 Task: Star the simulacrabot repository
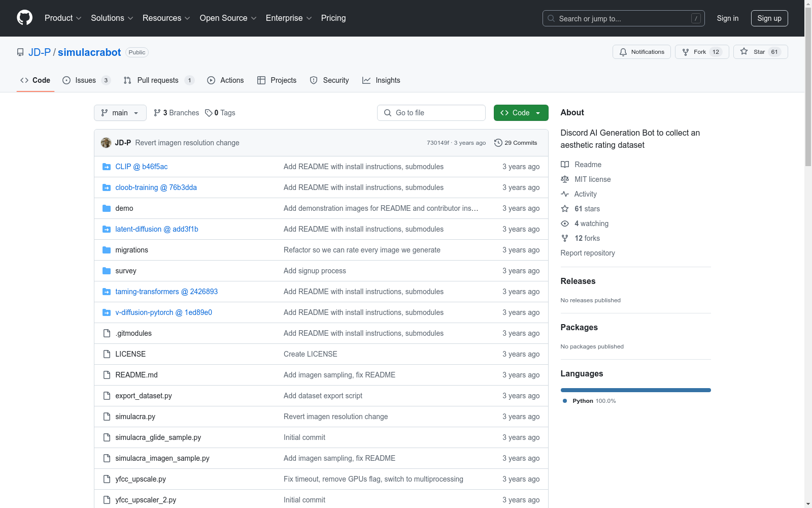(x=760, y=52)
